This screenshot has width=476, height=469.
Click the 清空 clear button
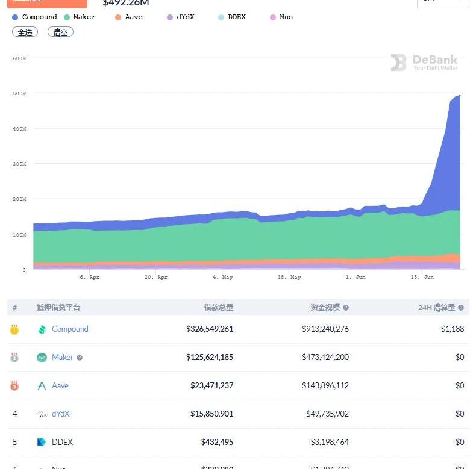[60, 32]
